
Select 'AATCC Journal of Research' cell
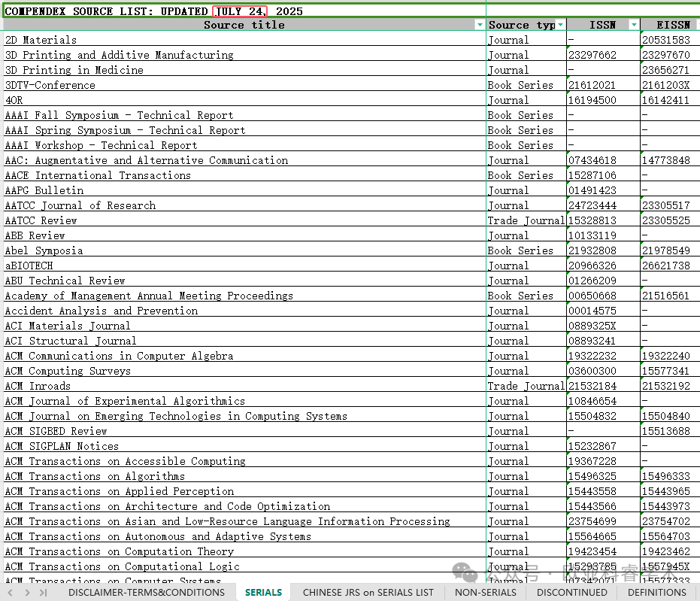coord(244,205)
